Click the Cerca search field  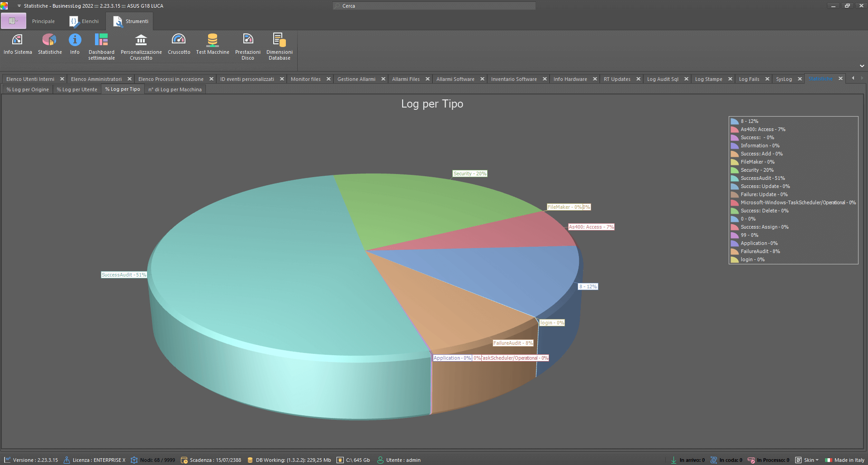434,6
